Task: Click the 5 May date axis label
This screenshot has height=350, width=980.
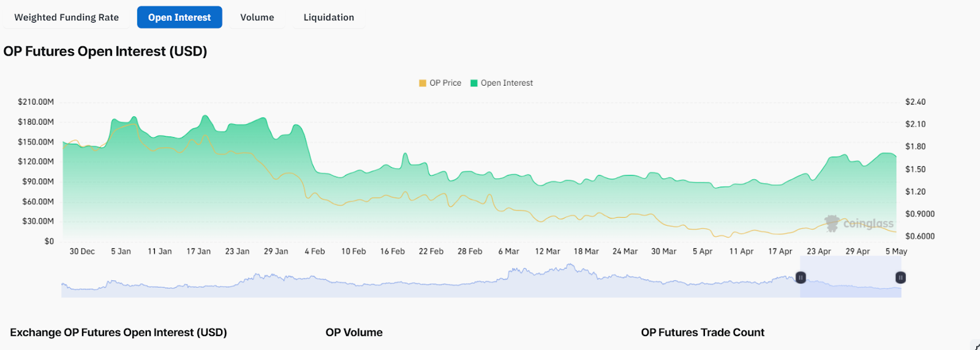Action: coord(896,251)
